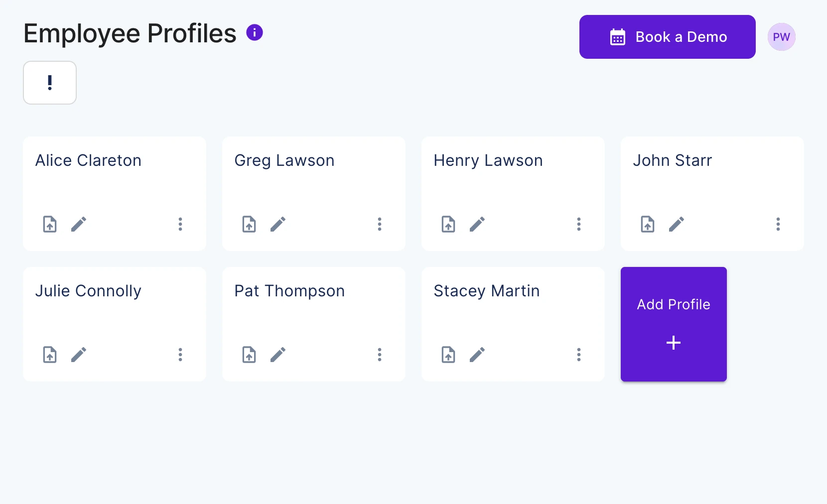Select the Pat Thompson name text
This screenshot has height=504, width=827.
289,291
